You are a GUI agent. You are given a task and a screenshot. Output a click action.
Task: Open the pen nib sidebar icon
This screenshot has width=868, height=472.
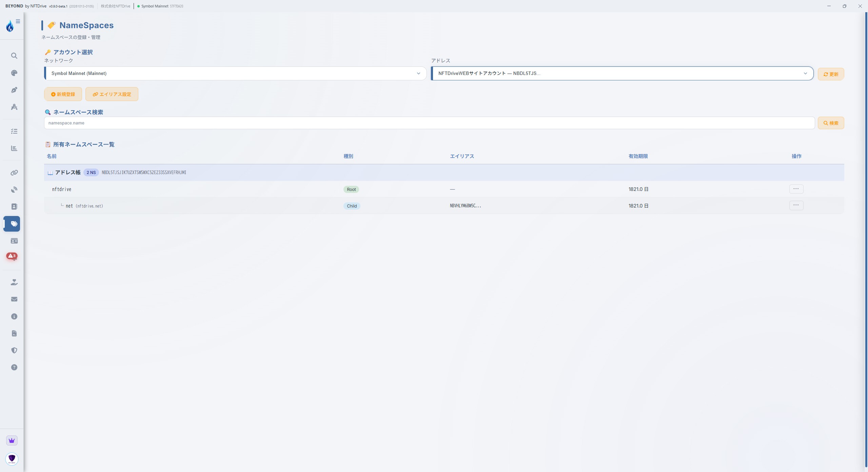(14, 90)
